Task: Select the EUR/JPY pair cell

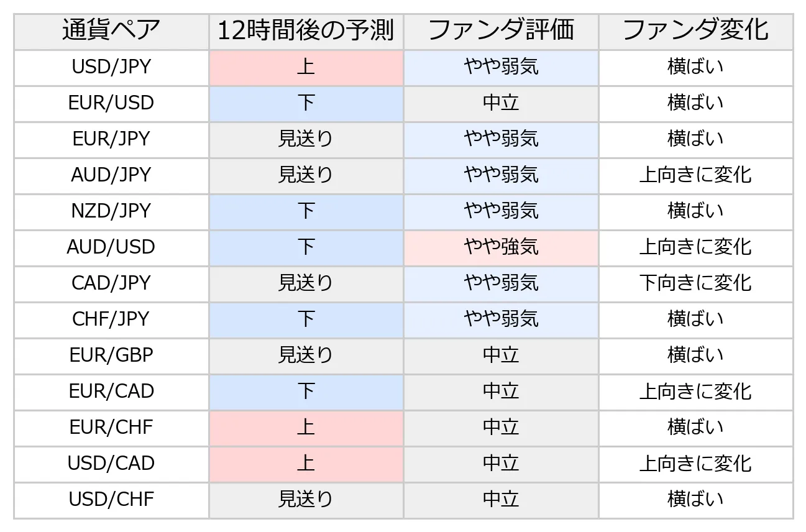Action: (x=111, y=139)
